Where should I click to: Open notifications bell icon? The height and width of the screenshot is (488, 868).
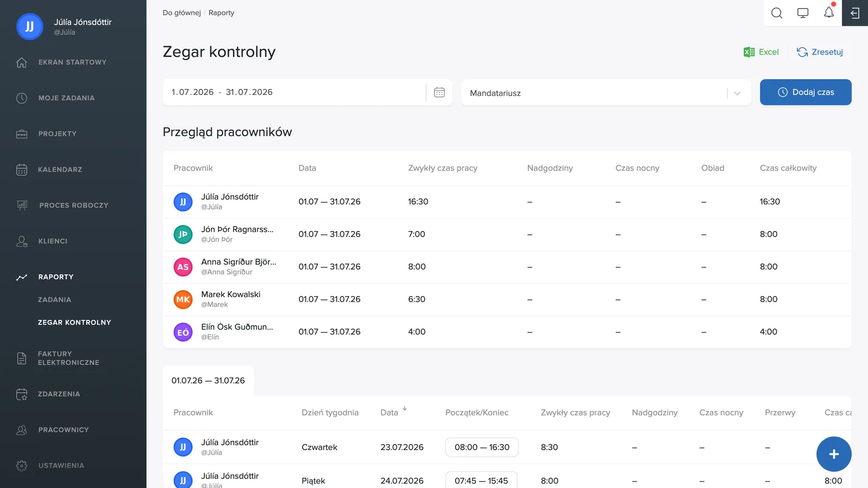point(829,12)
